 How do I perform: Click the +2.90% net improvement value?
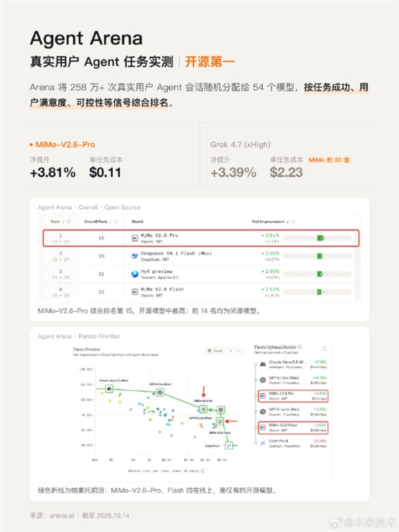tap(271, 272)
